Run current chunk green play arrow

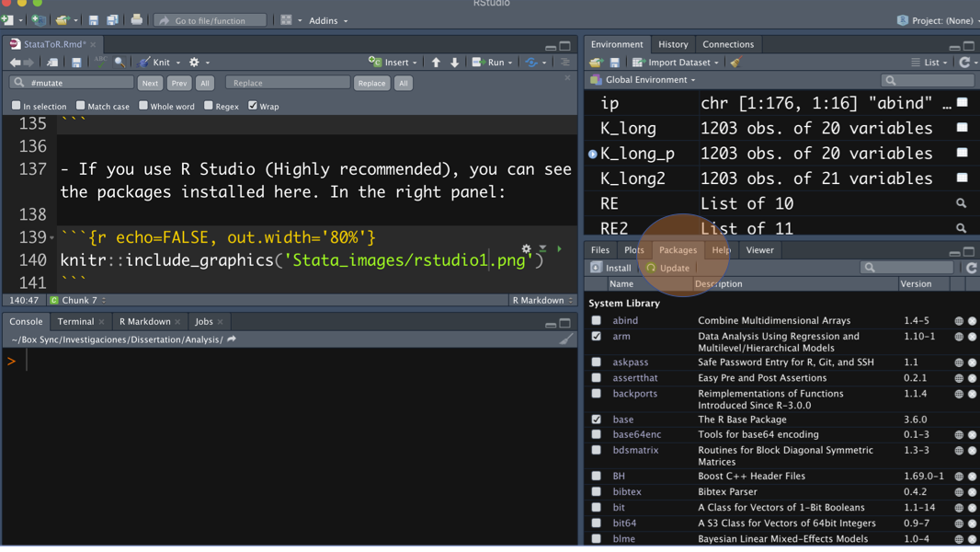pyautogui.click(x=559, y=248)
